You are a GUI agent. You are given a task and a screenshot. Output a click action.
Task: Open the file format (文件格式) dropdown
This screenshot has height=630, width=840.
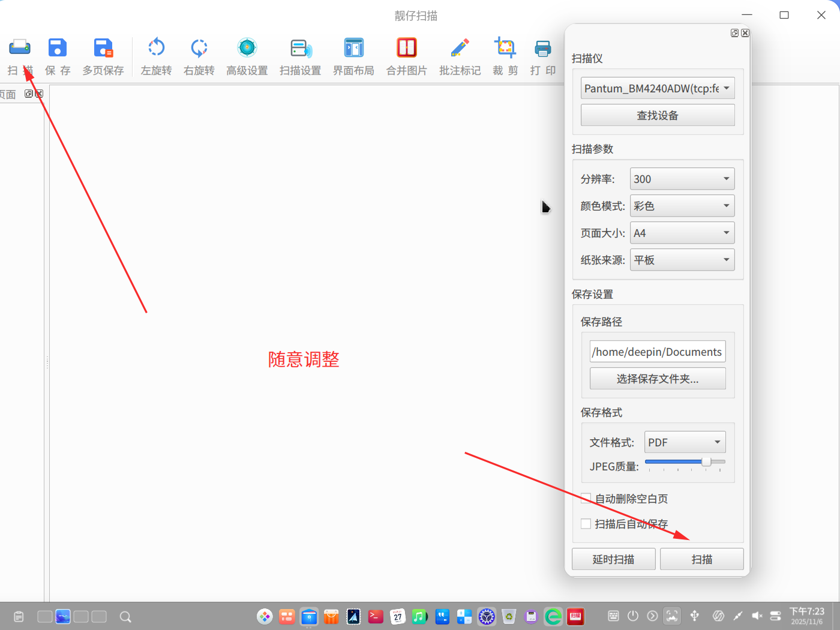685,442
